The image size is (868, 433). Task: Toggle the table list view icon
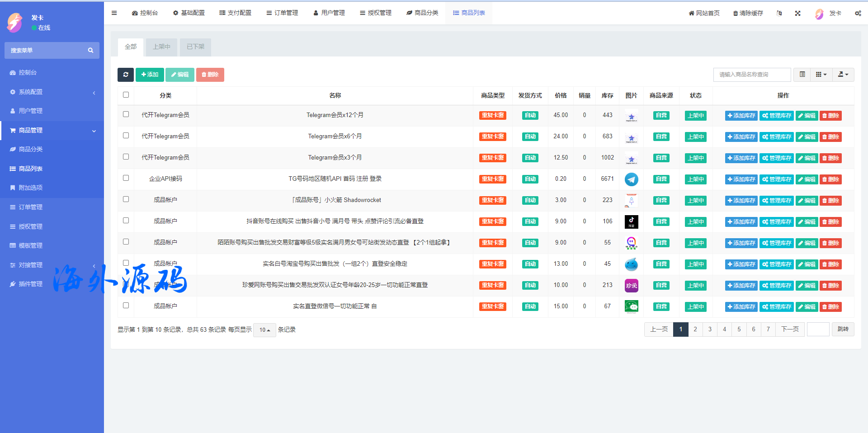802,75
